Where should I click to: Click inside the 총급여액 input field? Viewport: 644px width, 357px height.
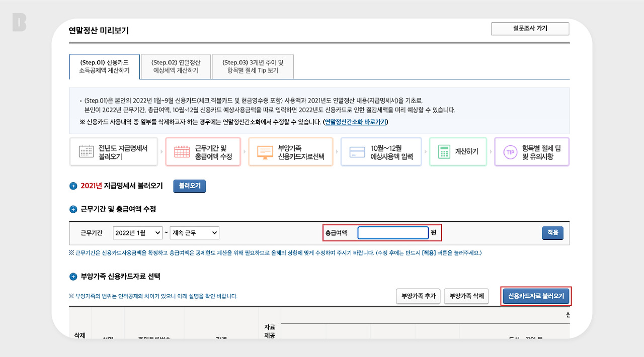393,232
